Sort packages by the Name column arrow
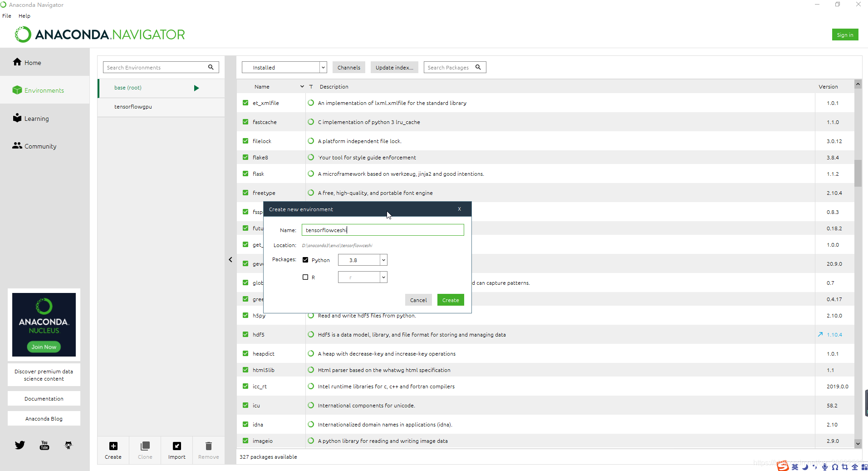 (x=302, y=87)
